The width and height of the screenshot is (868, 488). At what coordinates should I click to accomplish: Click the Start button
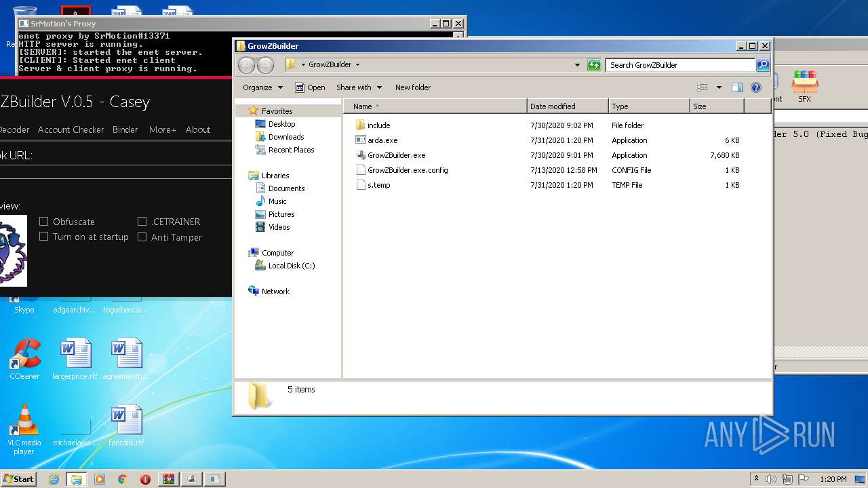[18, 479]
